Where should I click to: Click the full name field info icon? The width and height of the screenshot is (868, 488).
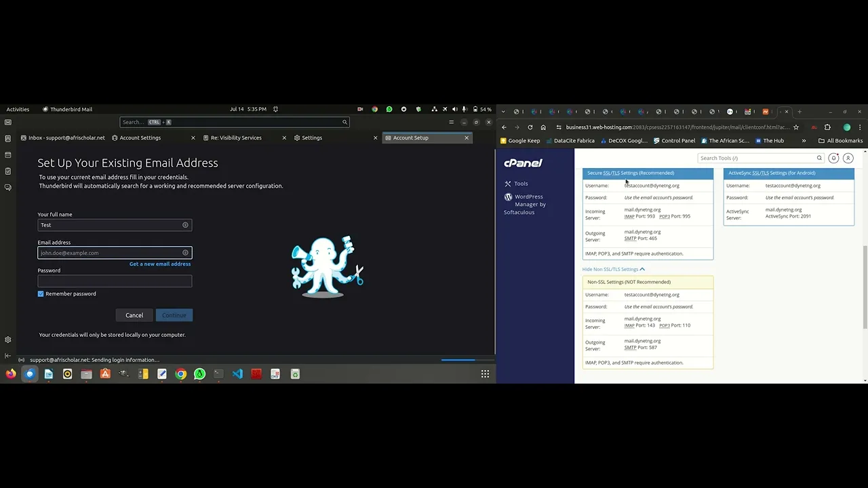185,225
